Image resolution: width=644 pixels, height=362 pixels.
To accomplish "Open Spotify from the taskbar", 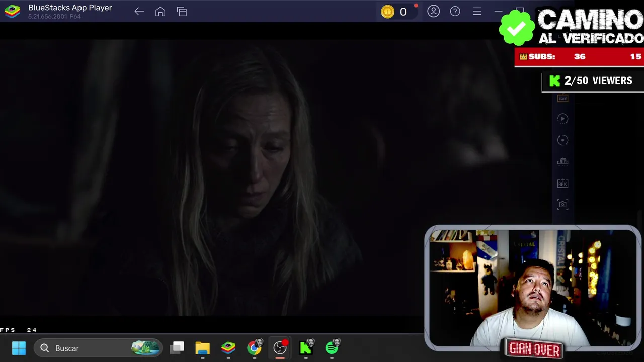I will click(x=333, y=347).
